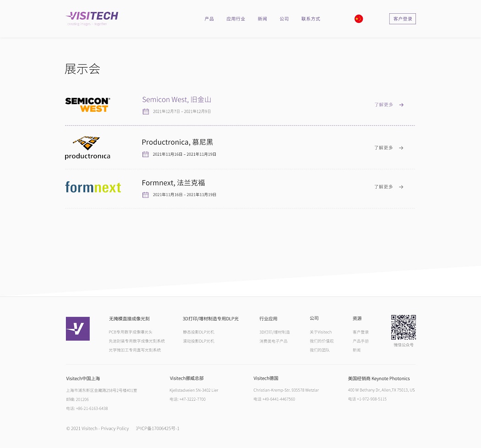This screenshot has width=481, height=448.
Task: Click the calendar icon for Formnext
Action: coord(146,195)
